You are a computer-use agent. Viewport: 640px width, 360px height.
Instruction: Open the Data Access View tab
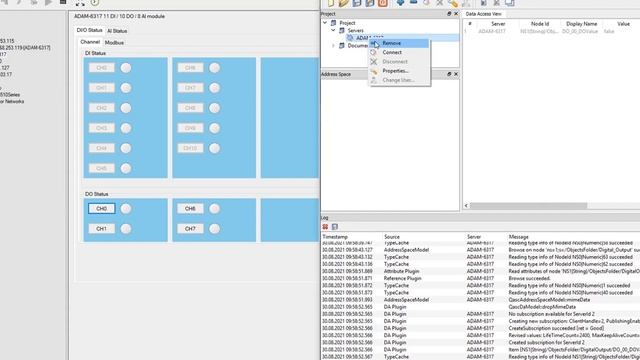point(484,14)
